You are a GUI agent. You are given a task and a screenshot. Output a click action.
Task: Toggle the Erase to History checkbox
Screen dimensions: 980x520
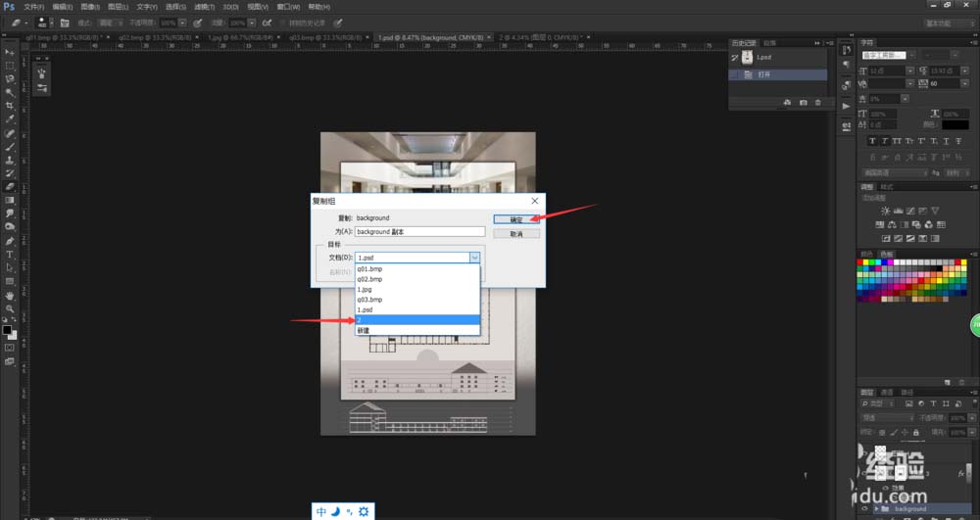(281, 22)
